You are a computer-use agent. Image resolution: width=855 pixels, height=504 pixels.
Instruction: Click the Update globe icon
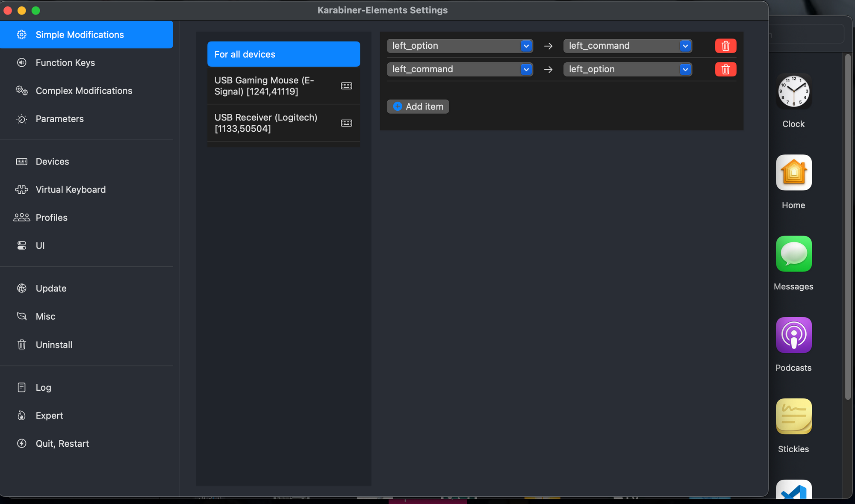tap(21, 288)
